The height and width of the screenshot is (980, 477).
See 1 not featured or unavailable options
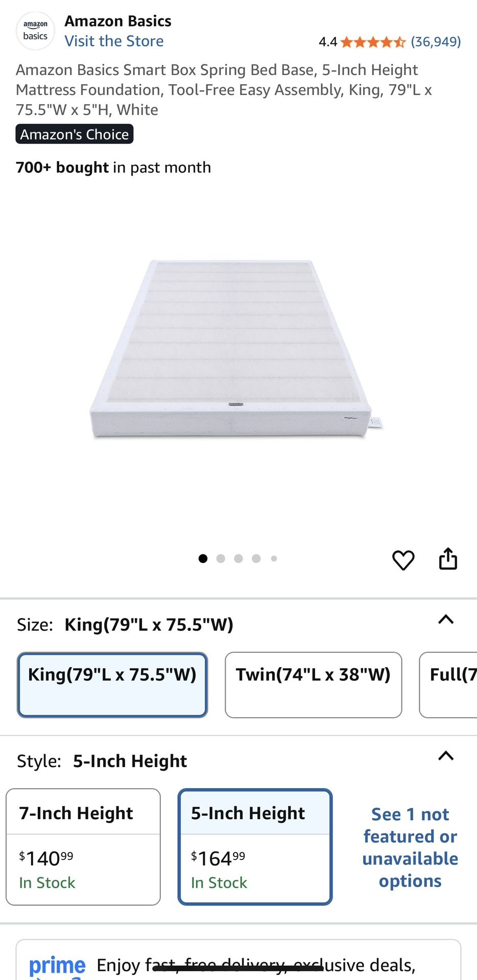(x=410, y=847)
